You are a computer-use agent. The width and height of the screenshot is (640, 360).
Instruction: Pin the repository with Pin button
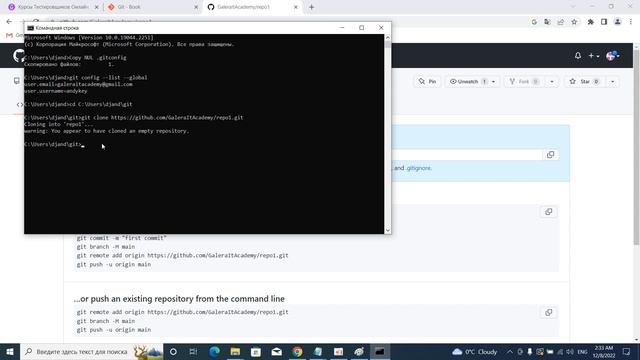point(427,82)
